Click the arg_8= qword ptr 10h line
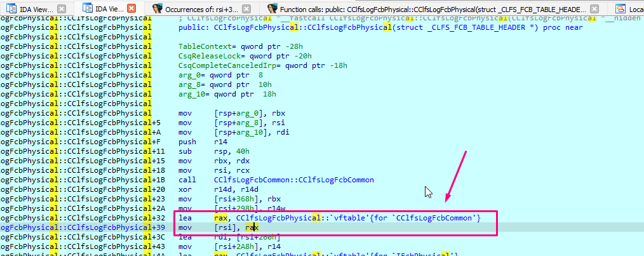644x256 pixels. pyautogui.click(x=225, y=84)
